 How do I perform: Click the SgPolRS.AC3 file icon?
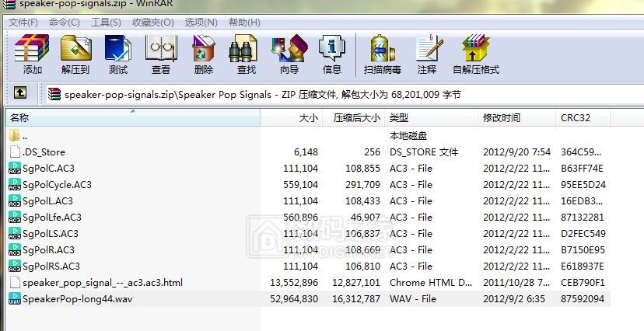tap(14, 267)
